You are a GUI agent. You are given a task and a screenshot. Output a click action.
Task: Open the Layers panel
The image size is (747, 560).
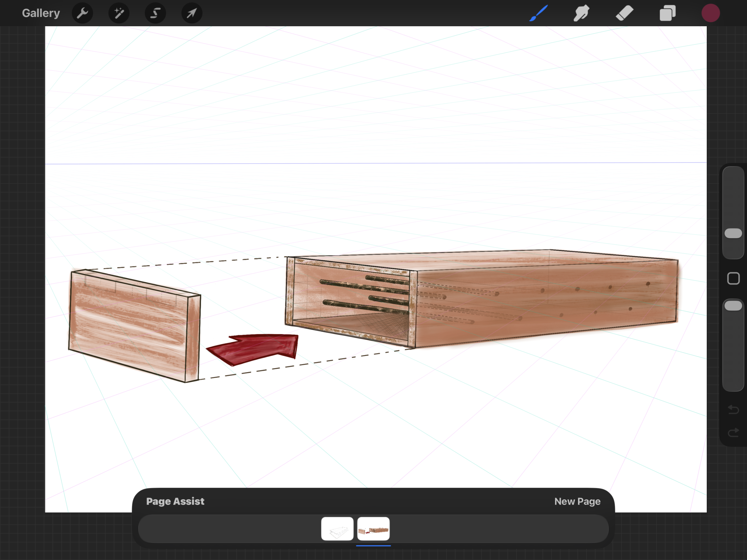(x=668, y=13)
